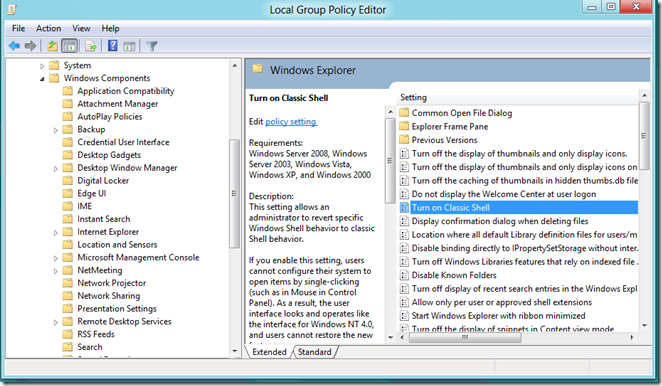662x386 pixels.
Task: Click the Desktop Gadgets folder icon
Action: (x=68, y=155)
